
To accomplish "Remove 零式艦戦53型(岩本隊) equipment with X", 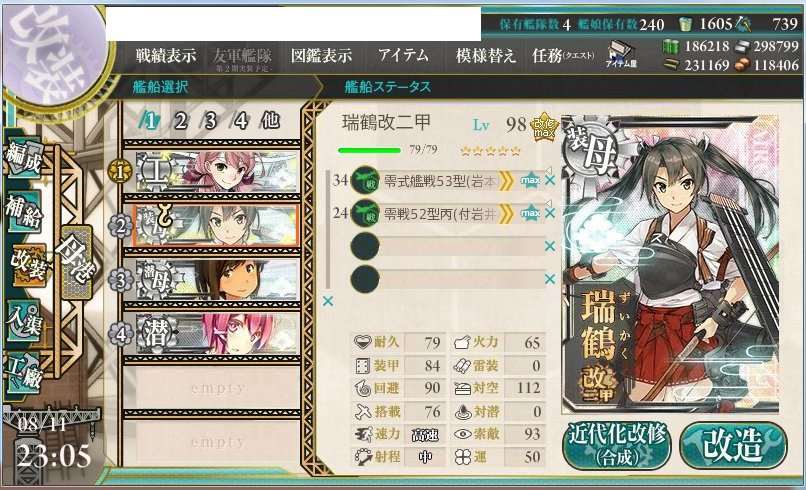I will point(549,180).
